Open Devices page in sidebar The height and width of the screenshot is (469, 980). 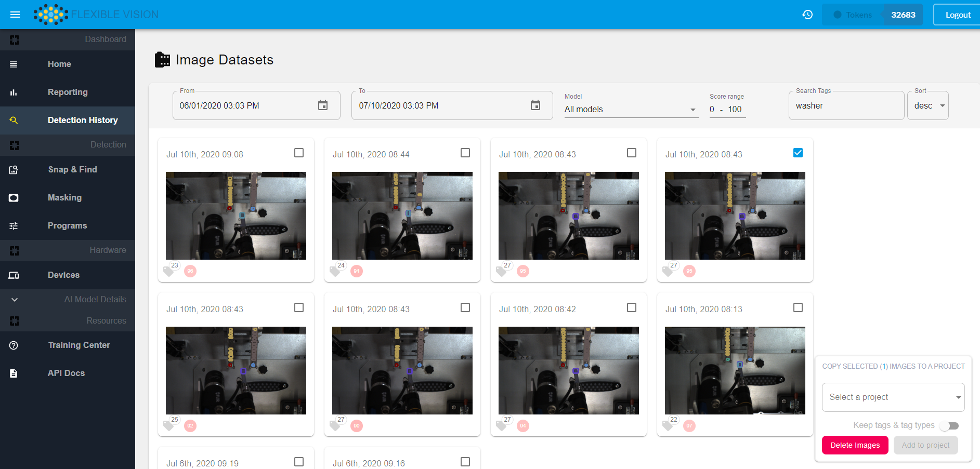coord(63,275)
